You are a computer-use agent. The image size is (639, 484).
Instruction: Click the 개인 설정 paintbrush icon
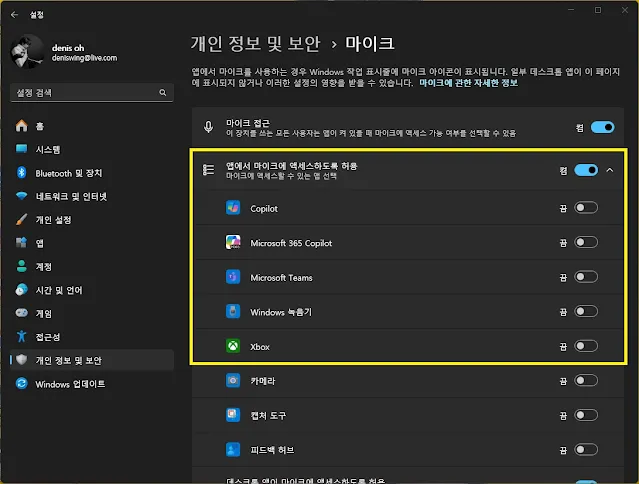pyautogui.click(x=22, y=219)
